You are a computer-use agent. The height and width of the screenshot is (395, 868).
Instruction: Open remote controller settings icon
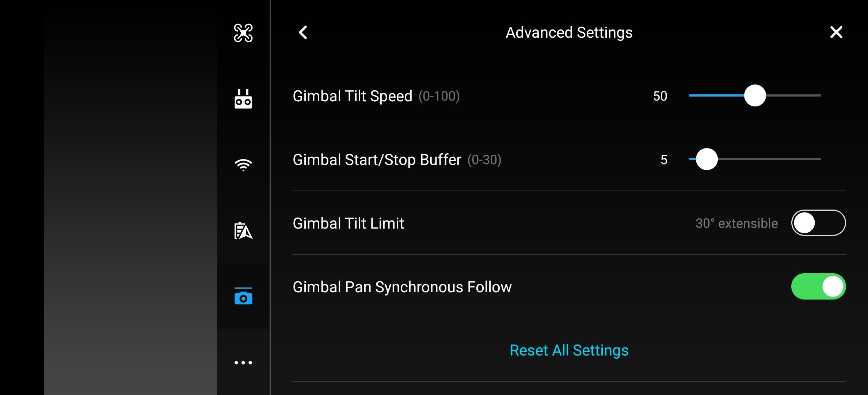(x=243, y=99)
